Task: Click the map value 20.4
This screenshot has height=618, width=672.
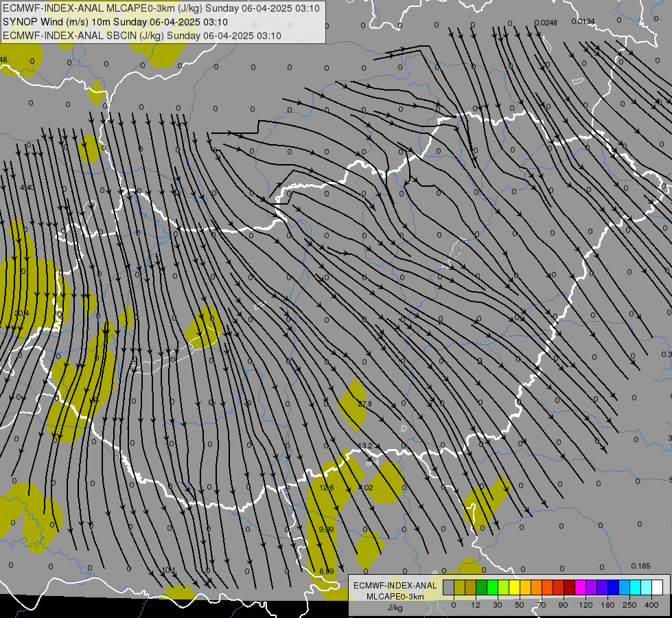Action: pos(21,314)
